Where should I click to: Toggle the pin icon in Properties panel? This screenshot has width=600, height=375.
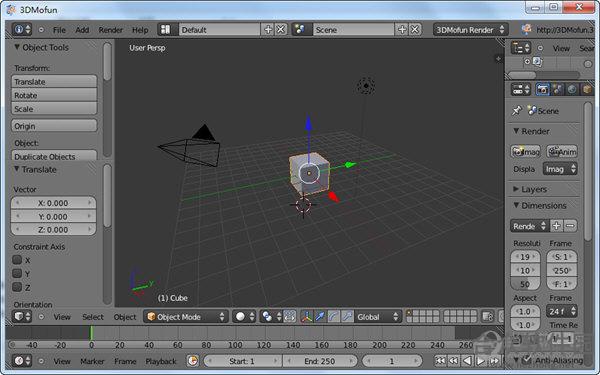[x=517, y=111]
